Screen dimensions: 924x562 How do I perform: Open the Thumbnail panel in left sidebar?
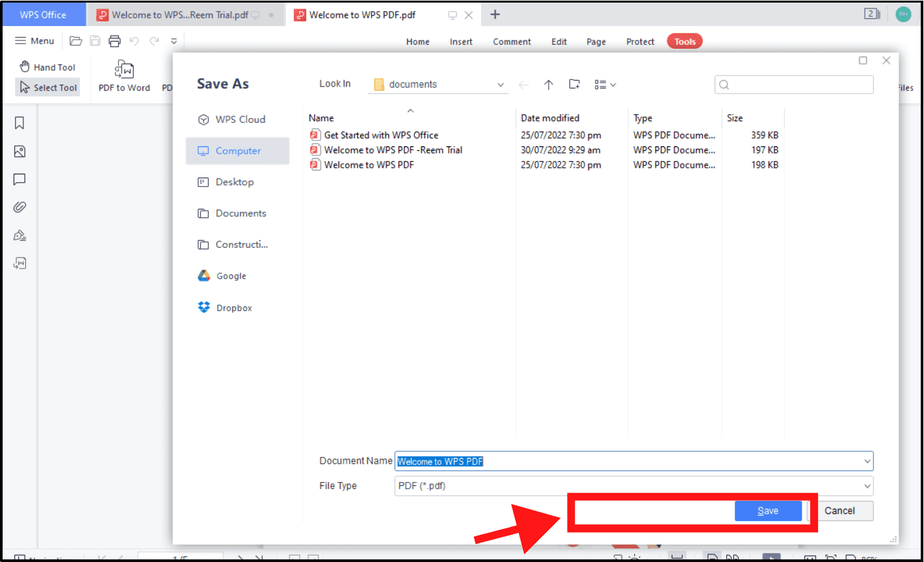20,152
